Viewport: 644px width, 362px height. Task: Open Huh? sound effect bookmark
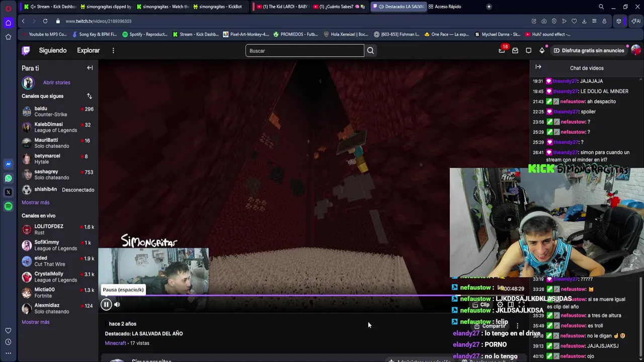tap(547, 34)
